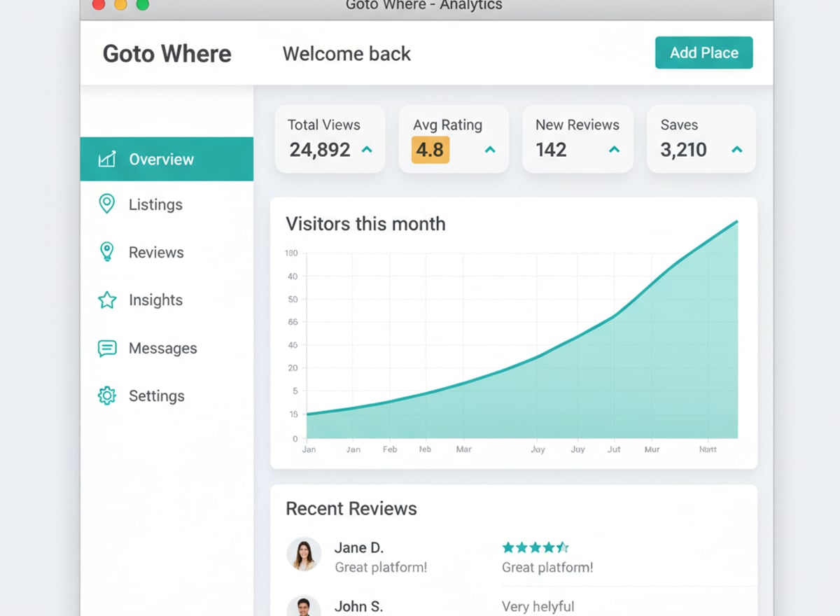
Task: Click the Recent Reviews heading
Action: click(x=351, y=509)
